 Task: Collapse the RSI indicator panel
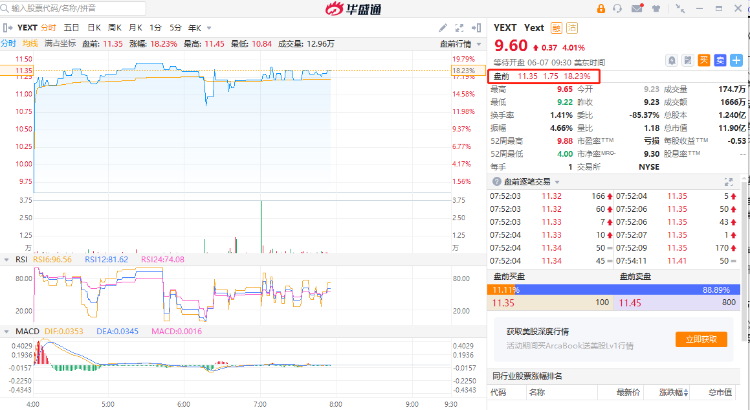[6, 259]
